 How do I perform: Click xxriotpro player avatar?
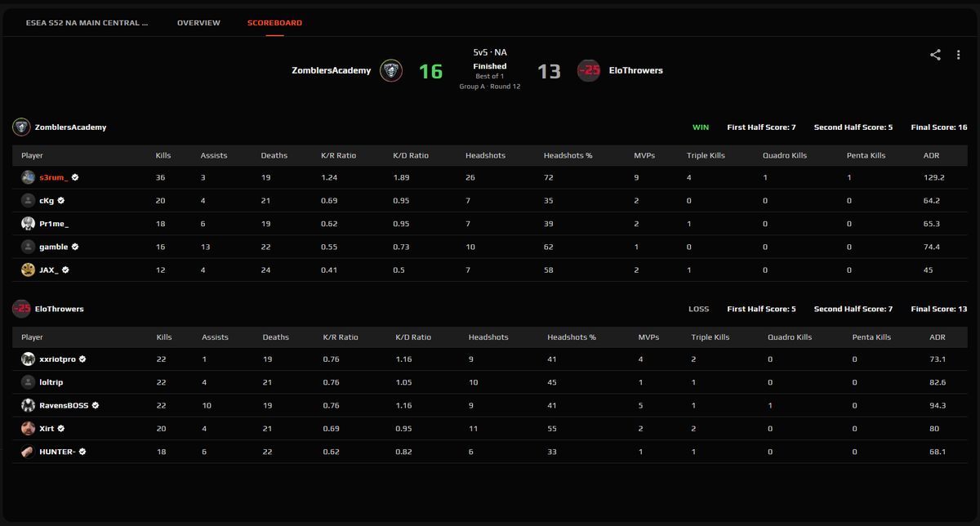click(x=29, y=359)
